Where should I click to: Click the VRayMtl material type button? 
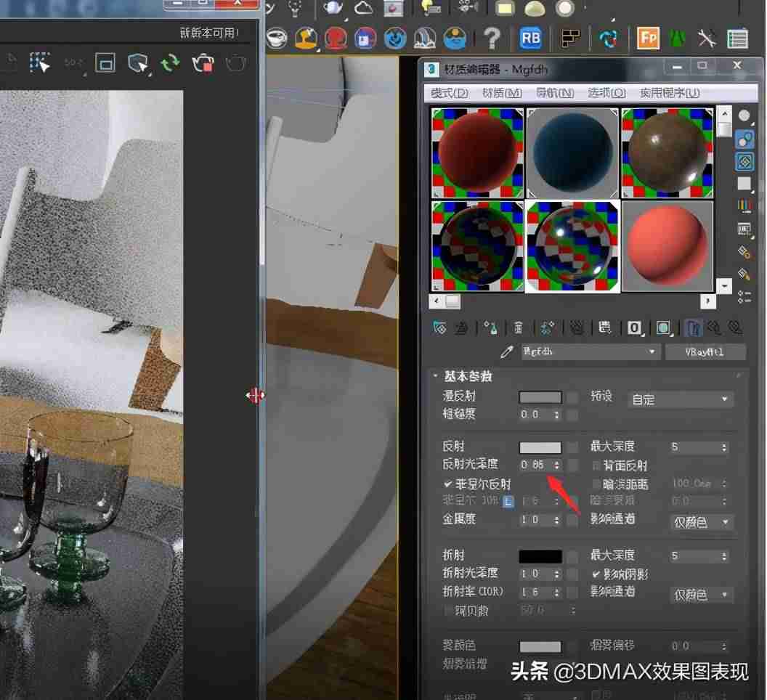click(705, 351)
